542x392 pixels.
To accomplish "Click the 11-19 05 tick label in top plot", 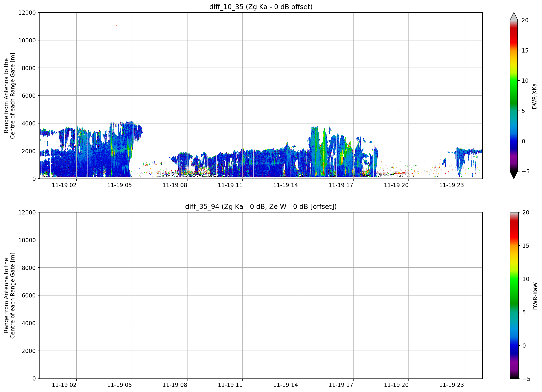I will [x=119, y=185].
